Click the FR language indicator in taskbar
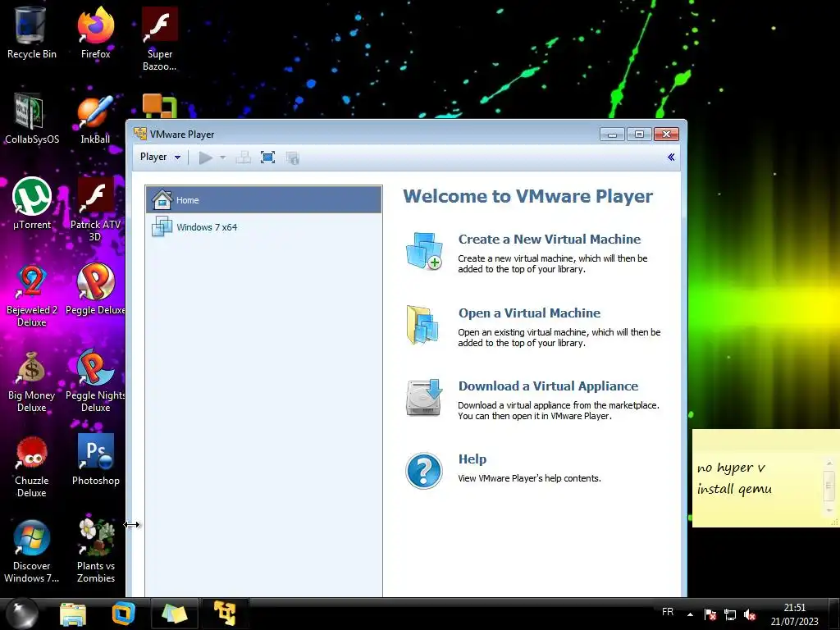This screenshot has height=630, width=840. (668, 612)
